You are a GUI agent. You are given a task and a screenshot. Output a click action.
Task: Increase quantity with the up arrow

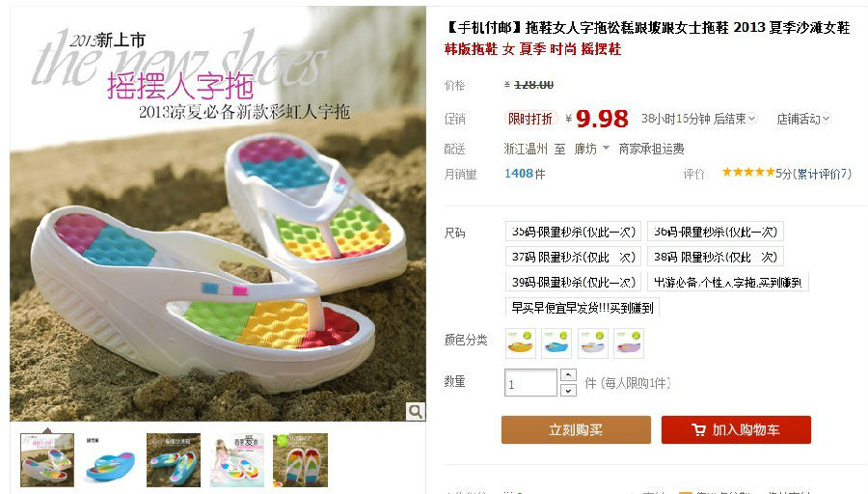(568, 375)
